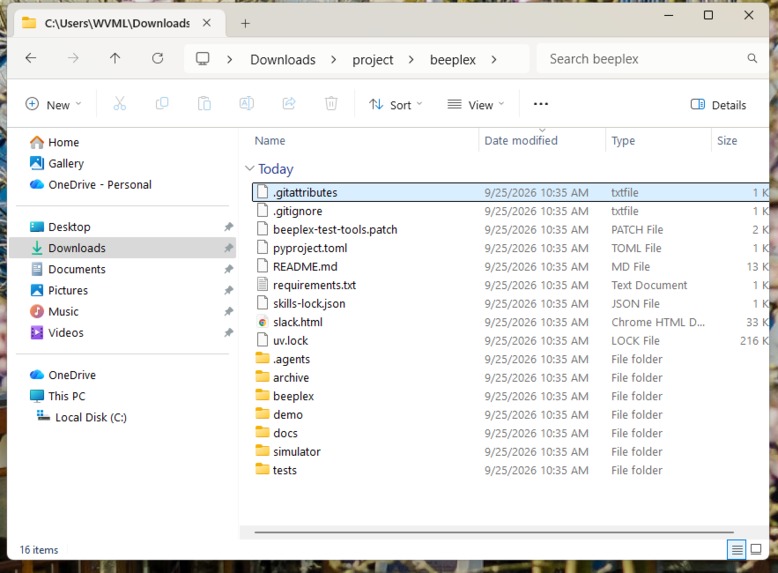Click the search magnifier icon
The height and width of the screenshot is (573, 778).
coord(752,59)
